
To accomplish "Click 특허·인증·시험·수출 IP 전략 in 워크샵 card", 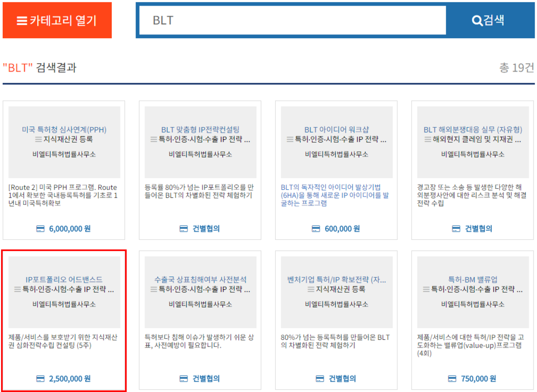I will (x=341, y=139).
